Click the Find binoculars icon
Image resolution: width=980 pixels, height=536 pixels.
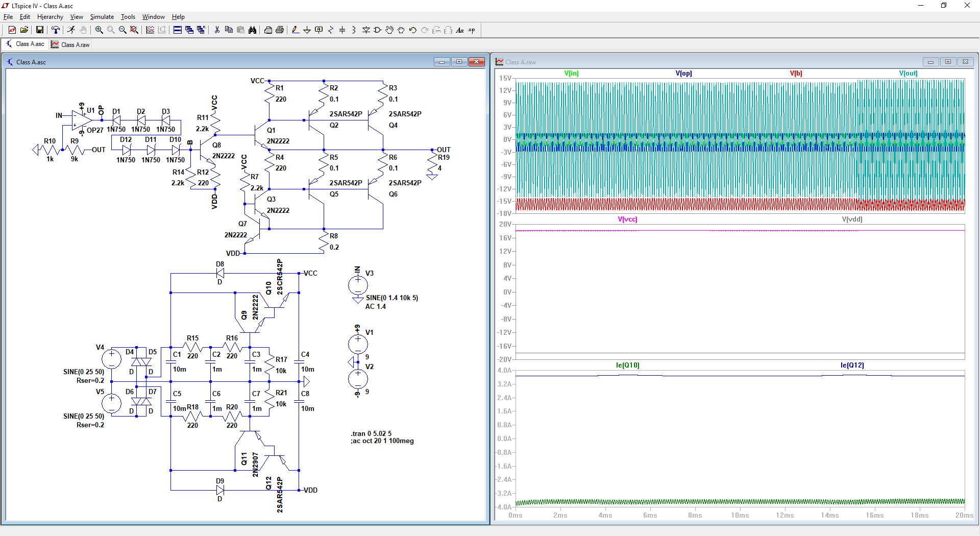click(252, 30)
